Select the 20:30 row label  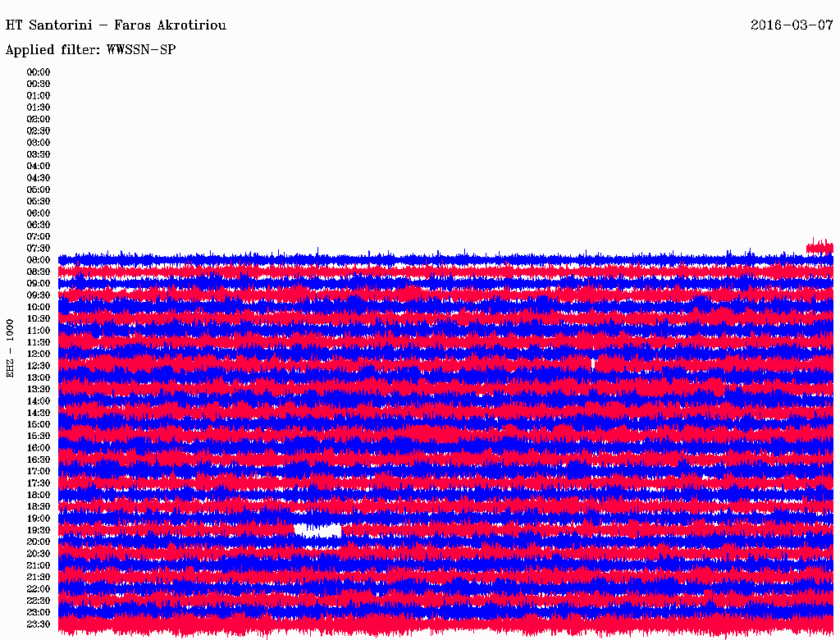tap(39, 553)
